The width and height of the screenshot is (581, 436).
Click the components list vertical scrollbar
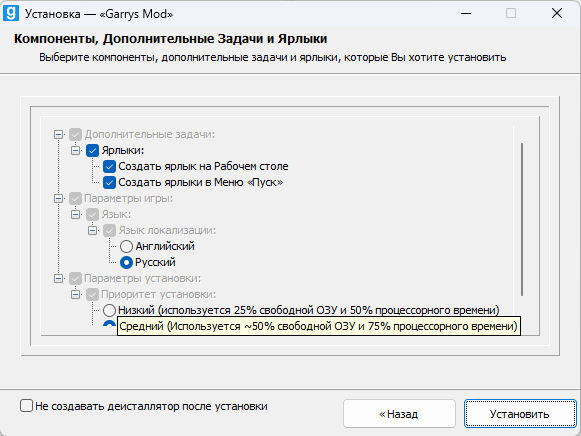(522, 219)
